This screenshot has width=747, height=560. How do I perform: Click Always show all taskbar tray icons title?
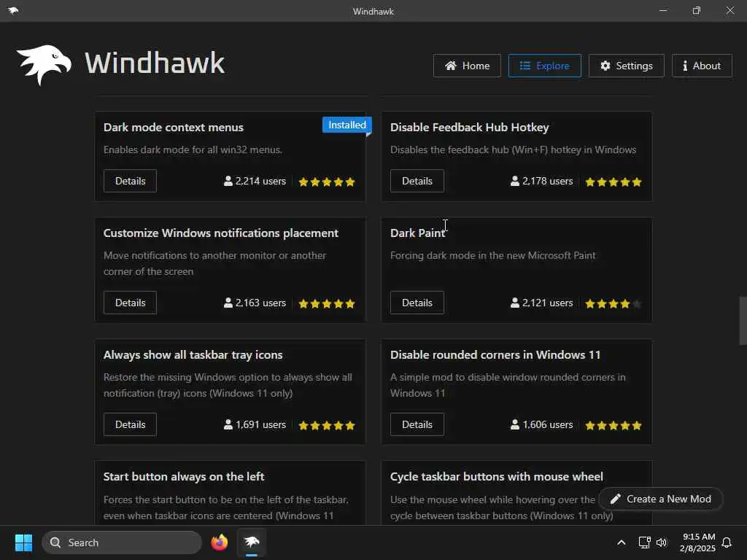tap(193, 355)
